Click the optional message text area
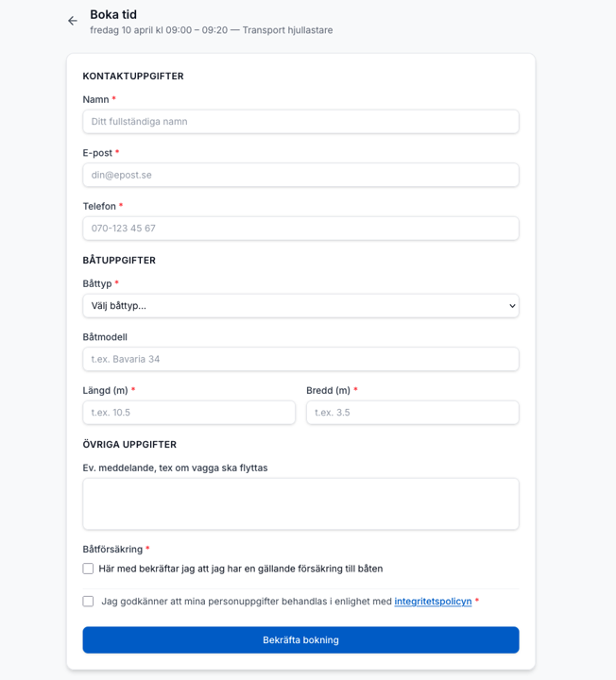Image resolution: width=616 pixels, height=680 pixels. coord(300,503)
